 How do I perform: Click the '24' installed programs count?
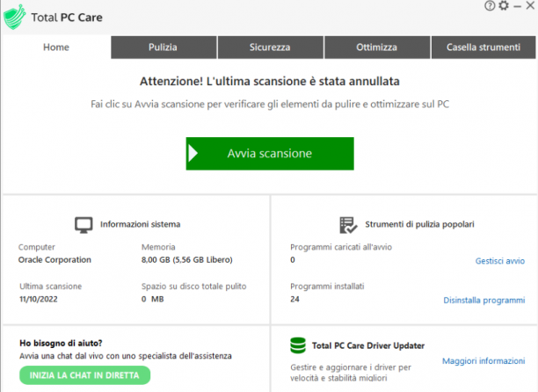click(x=294, y=300)
